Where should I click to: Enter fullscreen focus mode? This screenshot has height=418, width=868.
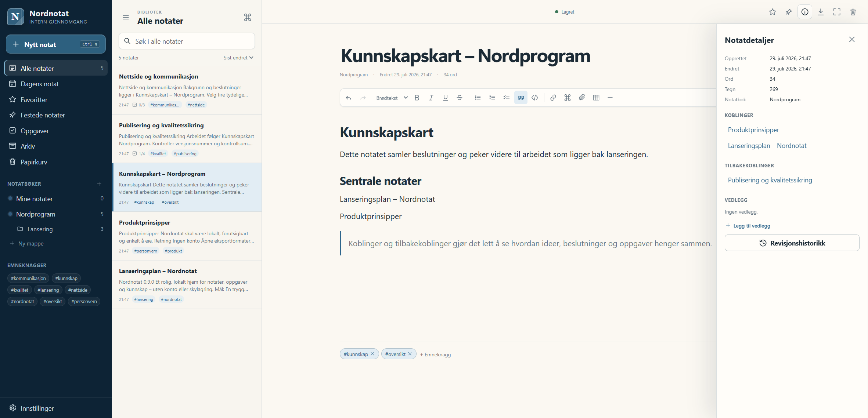click(837, 12)
